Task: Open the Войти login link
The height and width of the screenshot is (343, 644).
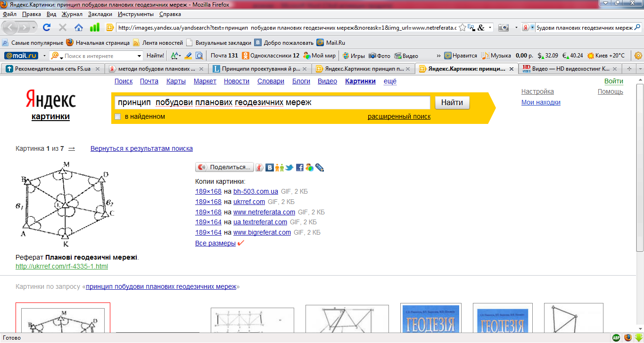Action: pyautogui.click(x=614, y=81)
